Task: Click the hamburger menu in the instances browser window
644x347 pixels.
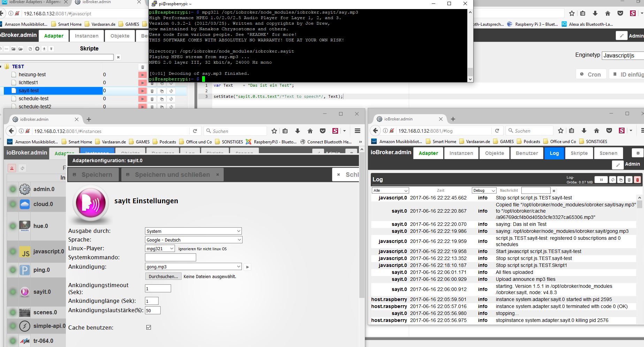Action: (357, 131)
